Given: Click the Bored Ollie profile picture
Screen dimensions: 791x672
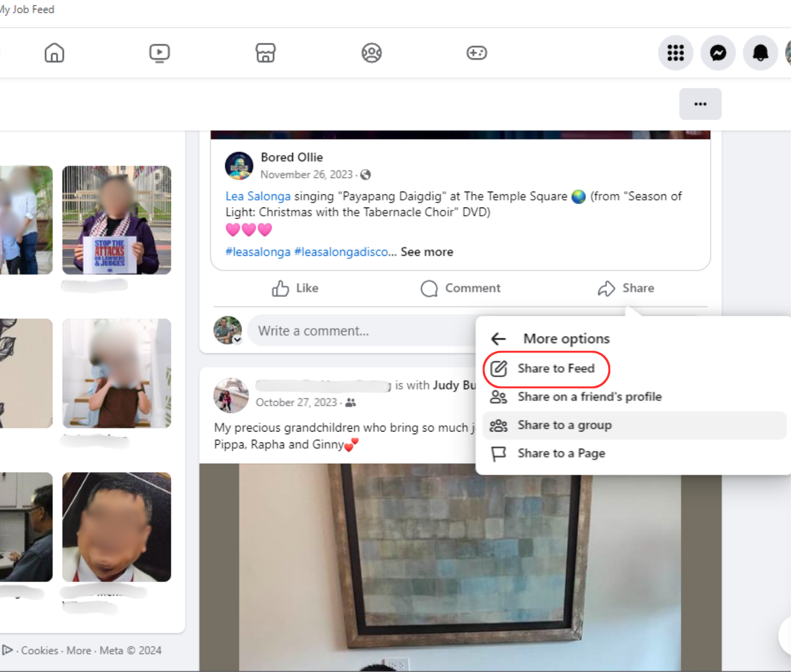Looking at the screenshot, I should (x=239, y=166).
